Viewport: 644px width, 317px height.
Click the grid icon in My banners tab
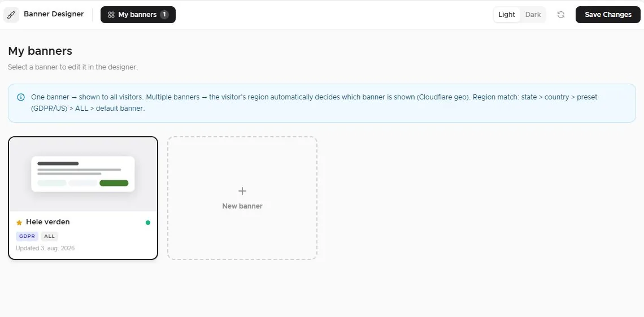(111, 15)
